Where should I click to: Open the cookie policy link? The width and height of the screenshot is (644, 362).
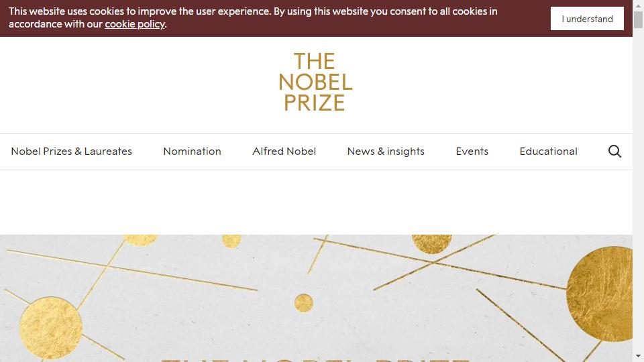[x=135, y=24]
